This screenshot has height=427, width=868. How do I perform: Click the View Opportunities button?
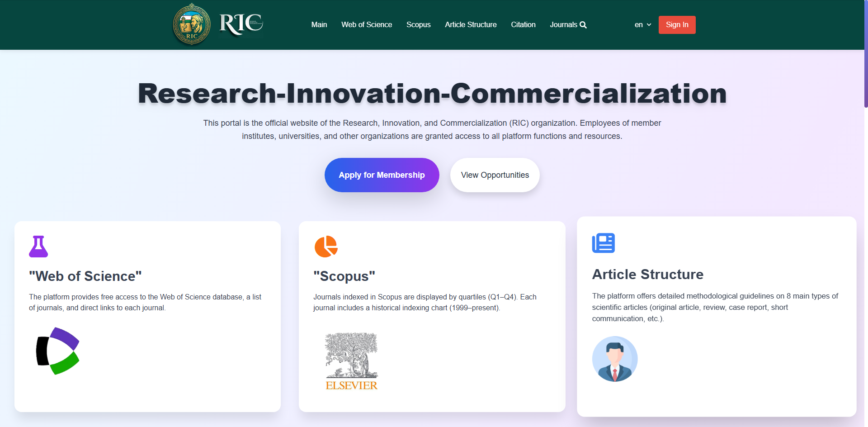[x=495, y=175]
